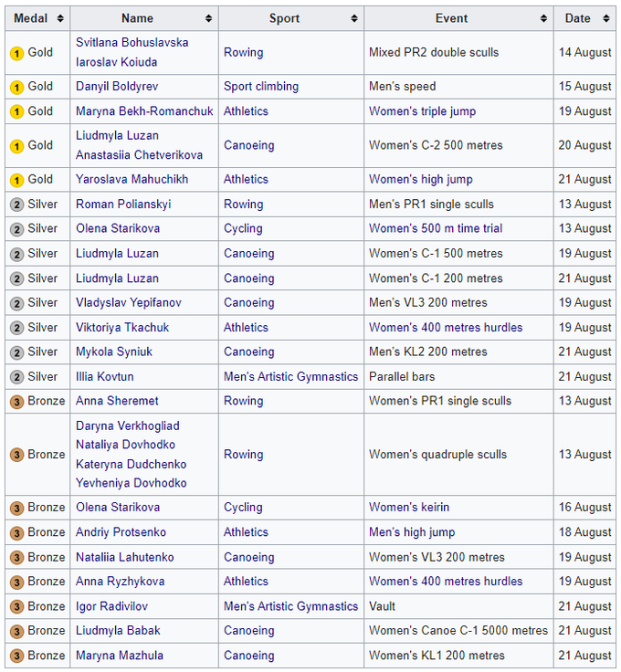The image size is (621, 672).
Task: Open Yaroslava Mahuchikh athlete page
Action: click(132, 180)
